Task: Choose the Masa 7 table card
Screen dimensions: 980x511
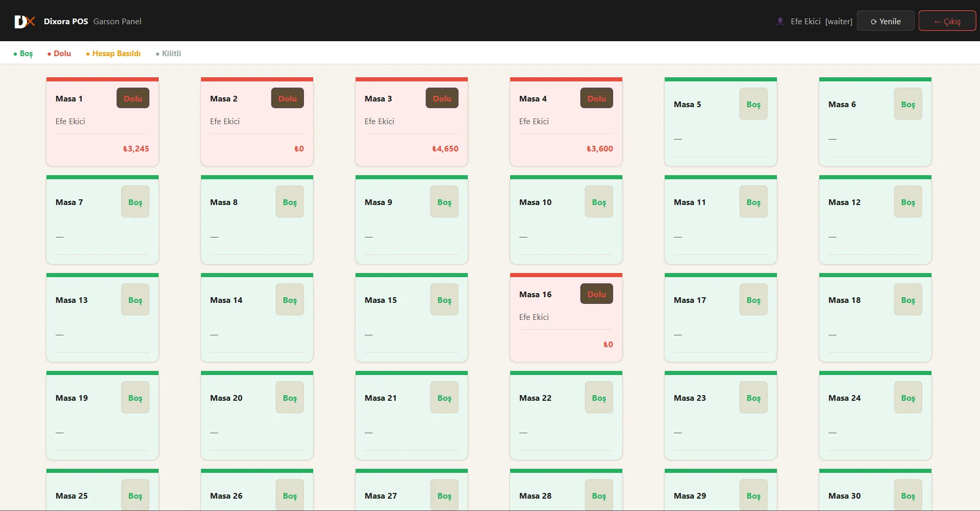Action: (103, 220)
